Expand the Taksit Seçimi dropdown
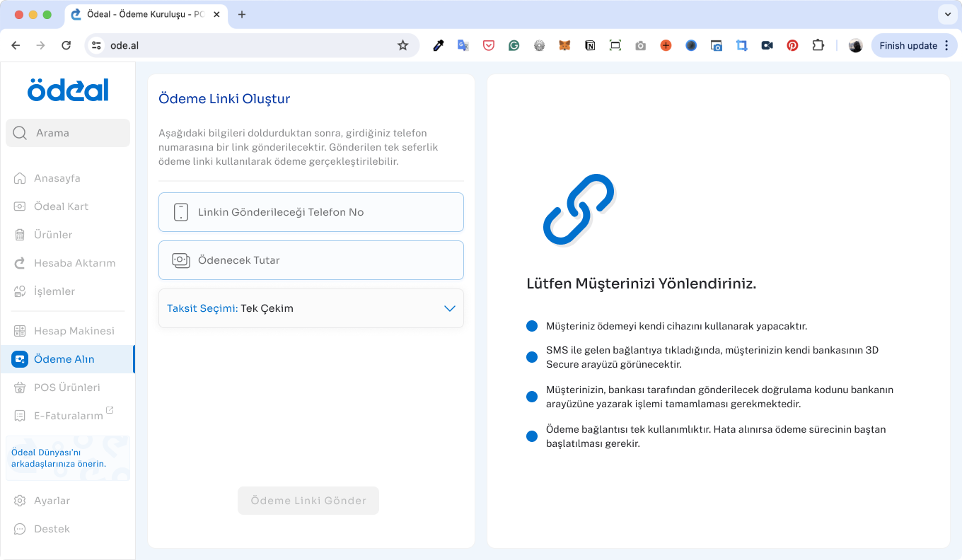The width and height of the screenshot is (962, 560). pos(311,308)
